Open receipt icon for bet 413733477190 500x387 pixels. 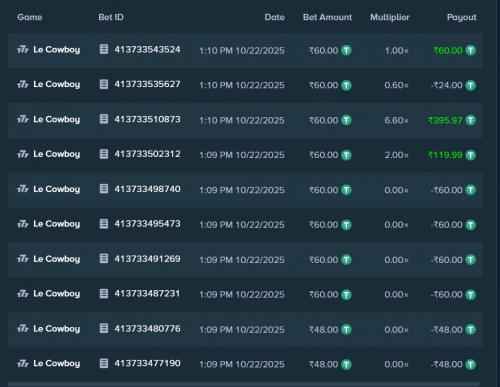[x=104, y=363]
